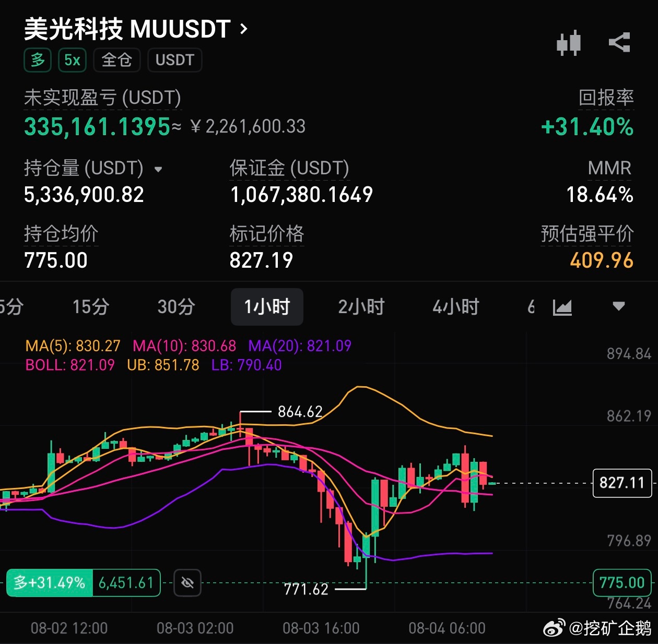This screenshot has height=644, width=658.
Task: Click the 持仓均价 label
Action: tap(61, 234)
